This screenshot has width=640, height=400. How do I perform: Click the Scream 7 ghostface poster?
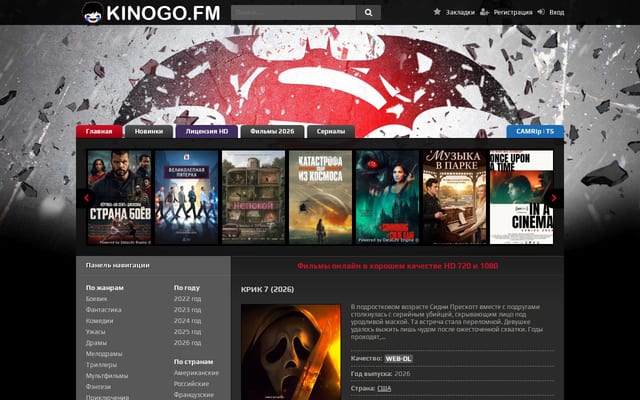tap(291, 352)
